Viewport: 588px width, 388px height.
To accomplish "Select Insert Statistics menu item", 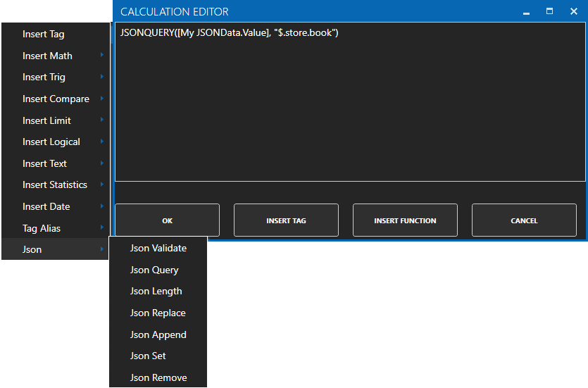I will pyautogui.click(x=55, y=184).
